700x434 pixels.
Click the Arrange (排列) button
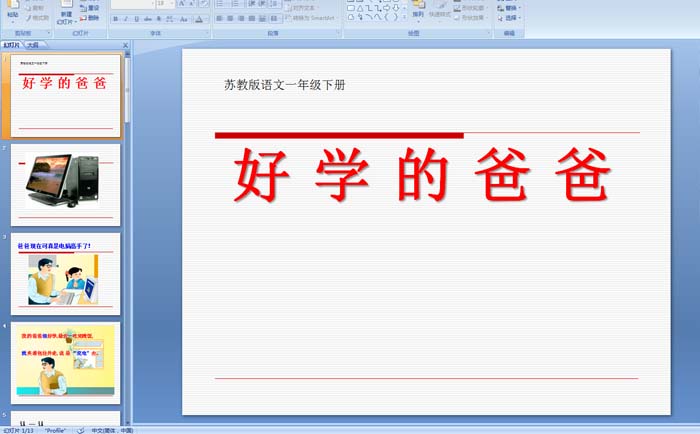point(418,9)
